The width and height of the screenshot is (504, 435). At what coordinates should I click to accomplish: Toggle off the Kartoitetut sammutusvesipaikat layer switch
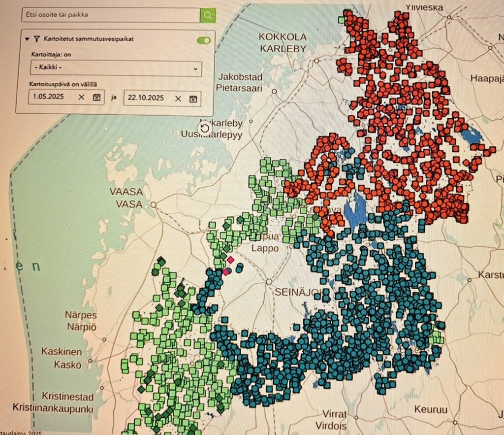204,40
